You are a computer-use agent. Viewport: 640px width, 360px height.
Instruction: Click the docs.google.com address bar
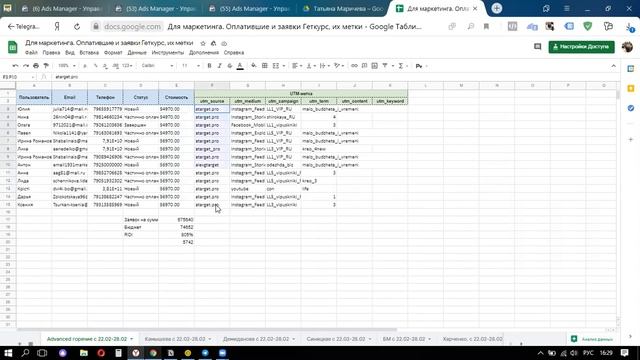click(x=132, y=27)
